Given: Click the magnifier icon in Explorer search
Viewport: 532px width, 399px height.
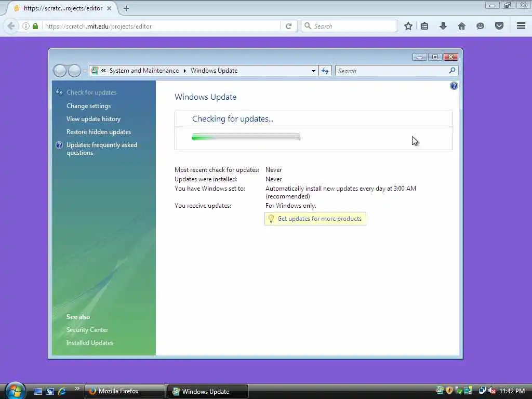Looking at the screenshot, I should pos(452,71).
